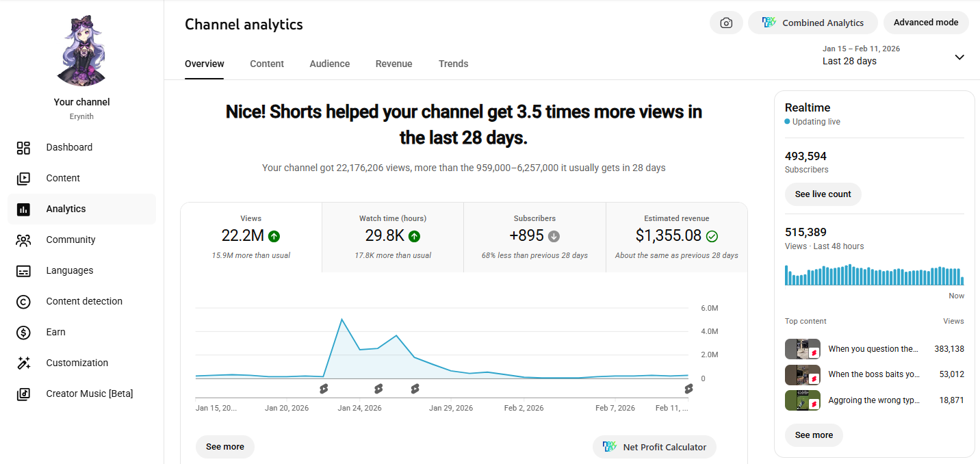Click the 53,012 views value

tap(951, 374)
